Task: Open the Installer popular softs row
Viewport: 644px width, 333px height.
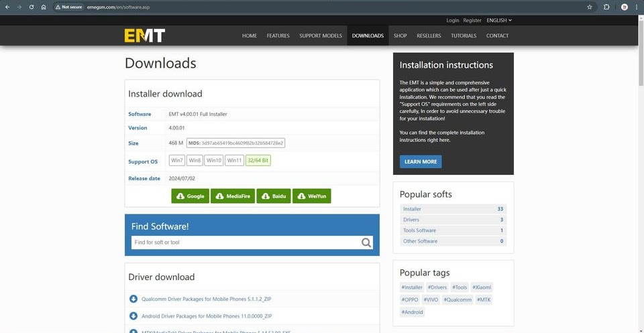Action: (453, 209)
